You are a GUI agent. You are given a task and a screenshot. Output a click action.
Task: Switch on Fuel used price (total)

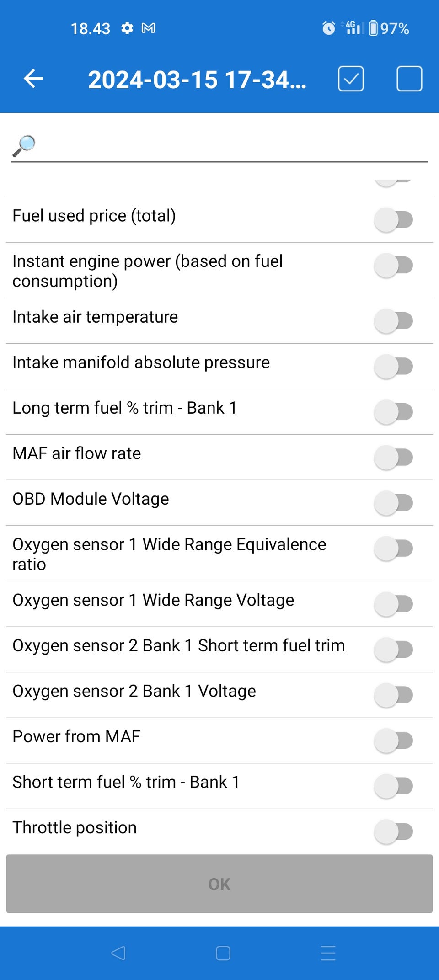(x=393, y=219)
